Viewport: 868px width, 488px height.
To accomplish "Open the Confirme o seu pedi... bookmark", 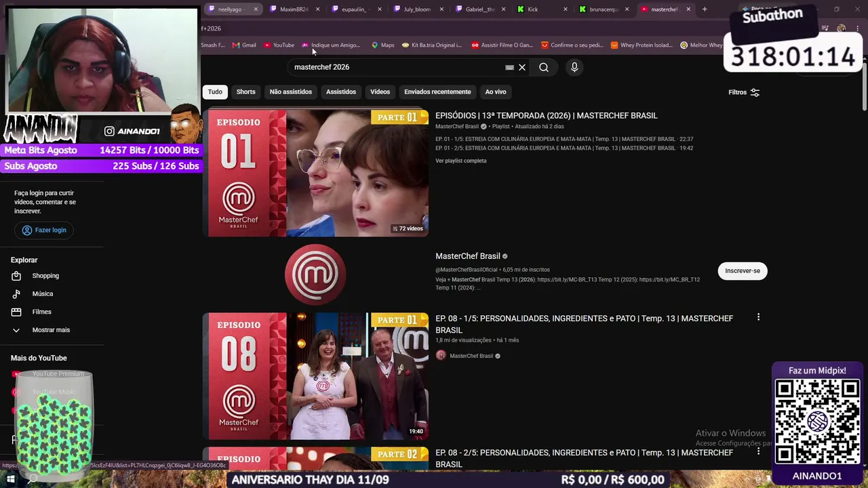I will [572, 45].
